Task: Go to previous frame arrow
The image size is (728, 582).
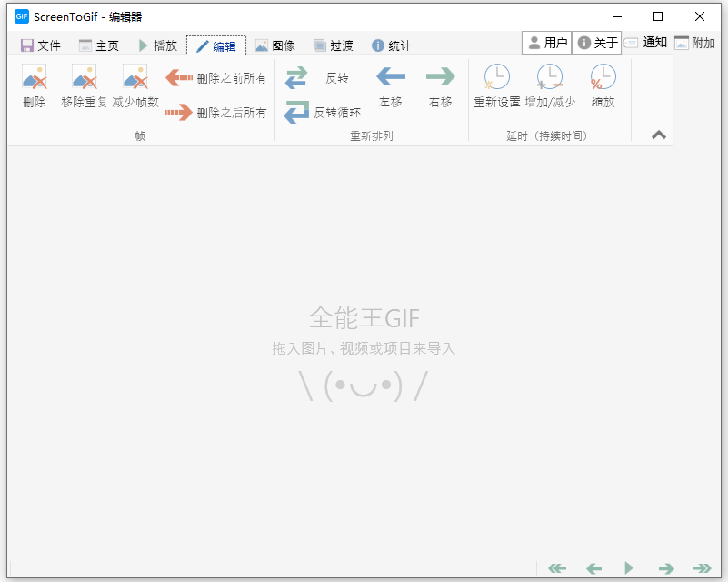Action: click(x=593, y=568)
